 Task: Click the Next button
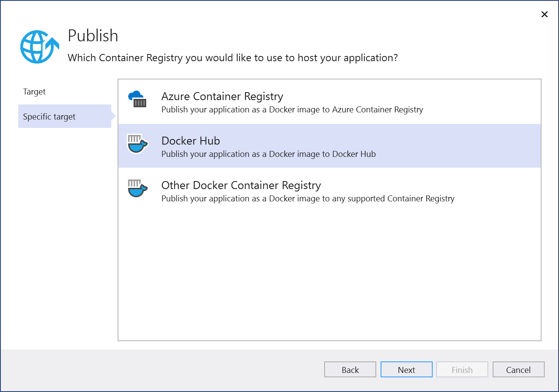click(x=406, y=369)
